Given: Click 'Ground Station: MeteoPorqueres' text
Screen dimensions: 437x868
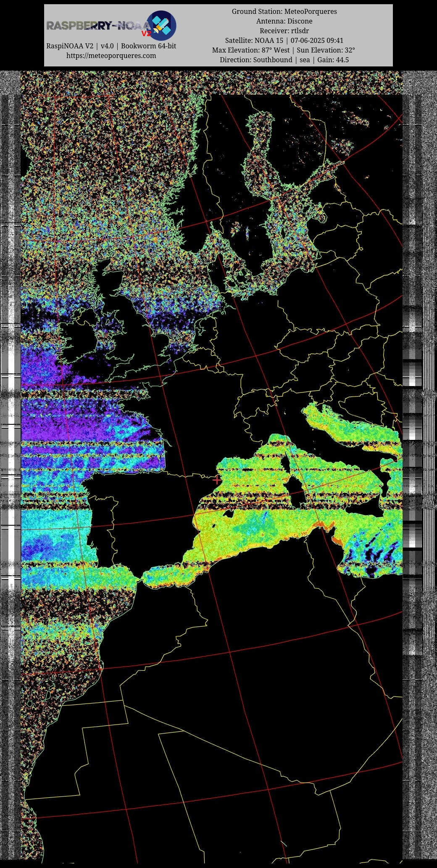Looking at the screenshot, I should coord(284,11).
